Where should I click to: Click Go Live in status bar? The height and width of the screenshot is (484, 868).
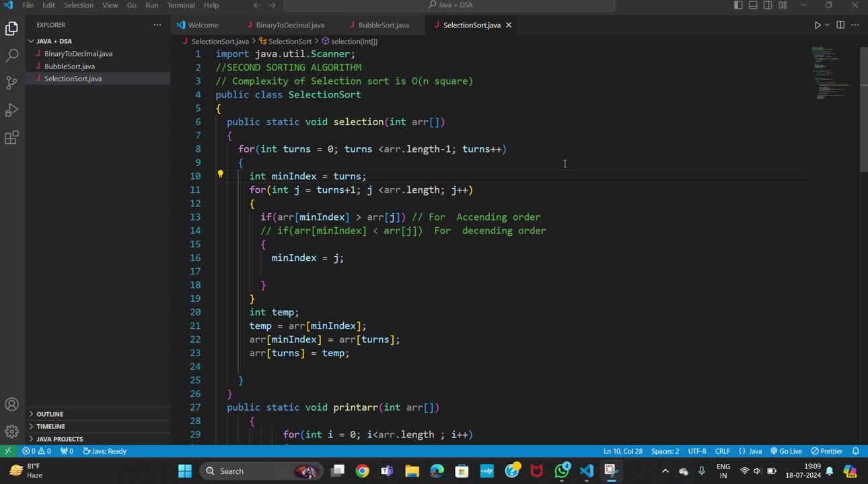click(x=787, y=451)
